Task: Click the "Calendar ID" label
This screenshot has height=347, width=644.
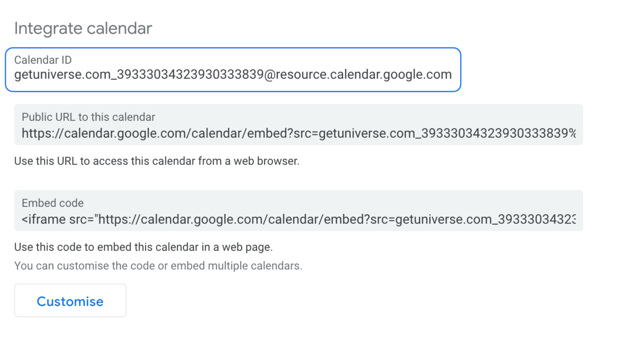Action: [x=43, y=60]
